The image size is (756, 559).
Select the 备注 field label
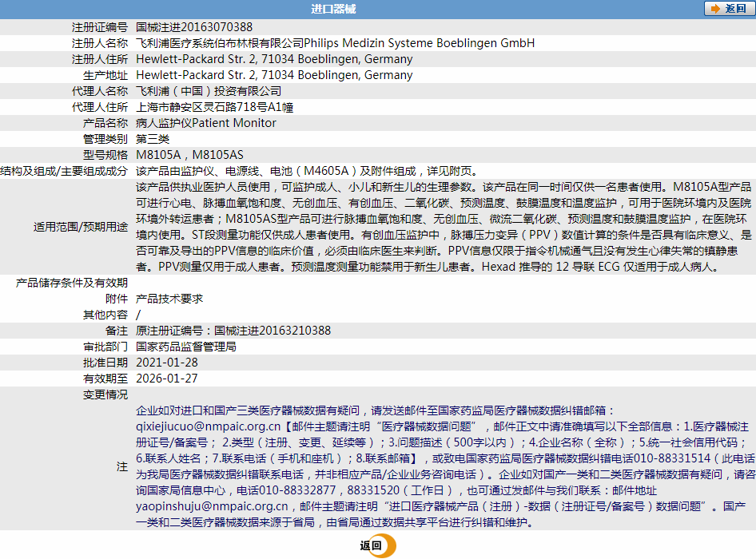[117, 331]
